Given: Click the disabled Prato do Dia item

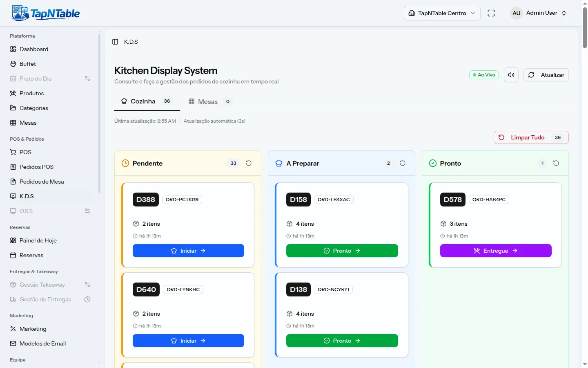Looking at the screenshot, I should (x=50, y=79).
